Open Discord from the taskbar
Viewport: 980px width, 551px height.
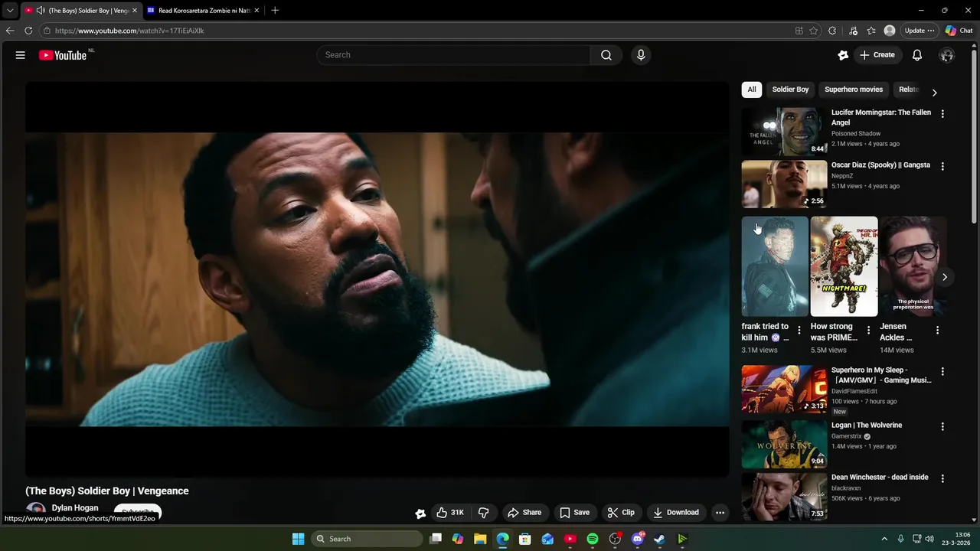point(637,539)
